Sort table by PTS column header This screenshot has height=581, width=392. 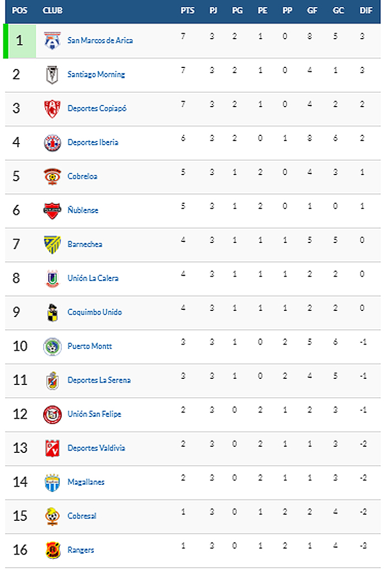tap(187, 10)
